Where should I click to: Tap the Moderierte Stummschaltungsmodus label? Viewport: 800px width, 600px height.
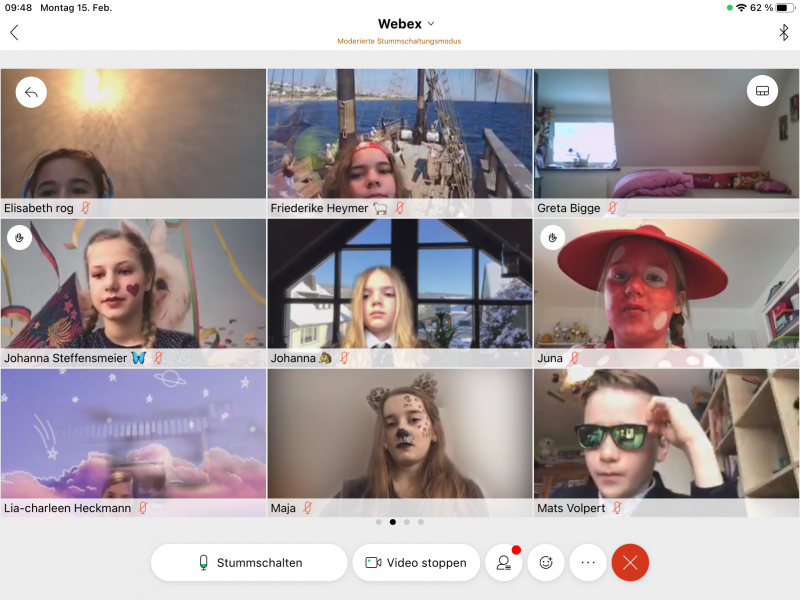click(399, 41)
